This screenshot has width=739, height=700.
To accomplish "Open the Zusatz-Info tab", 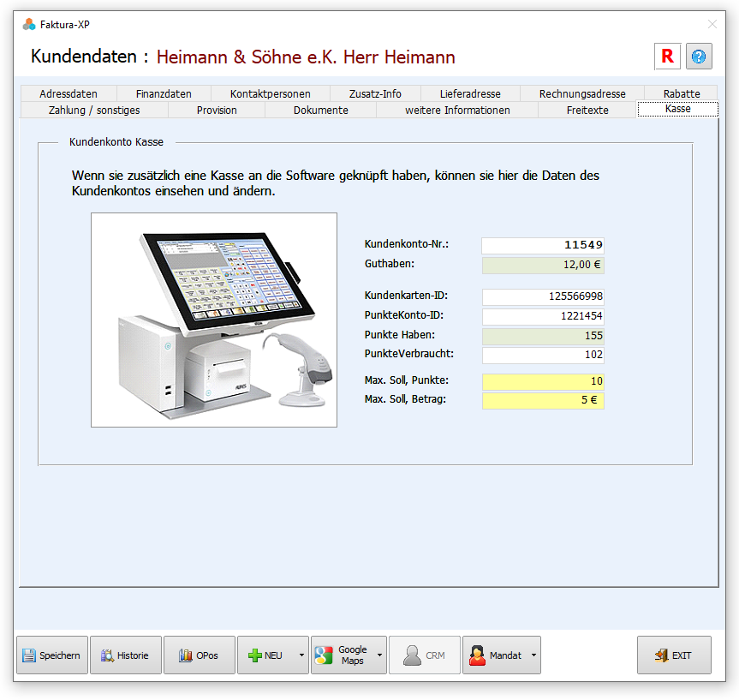I will (x=375, y=93).
